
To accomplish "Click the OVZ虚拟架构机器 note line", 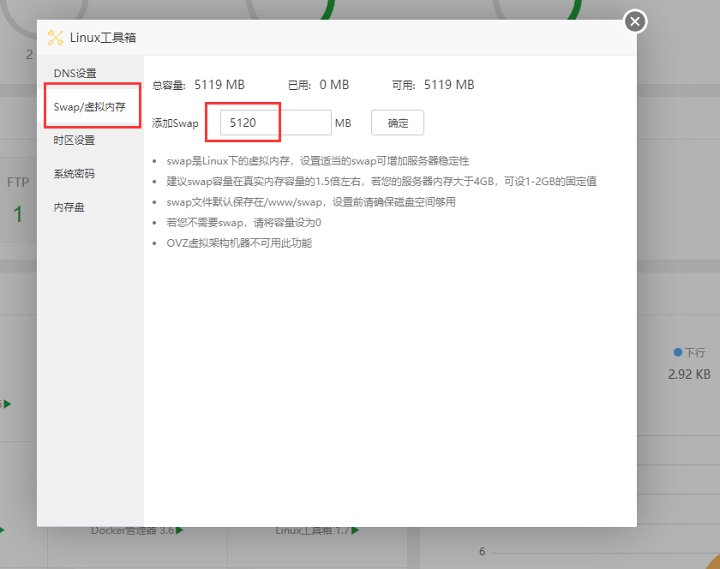I will pyautogui.click(x=239, y=243).
